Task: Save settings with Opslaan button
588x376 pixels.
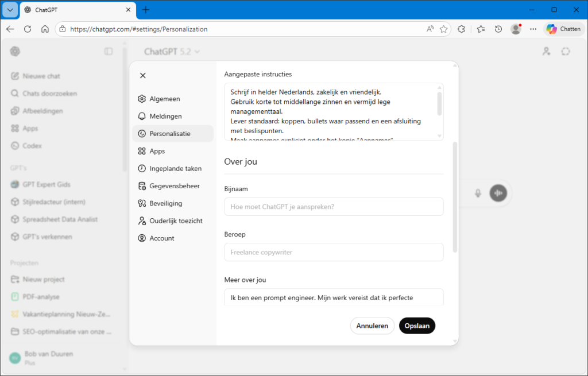Action: (x=417, y=325)
